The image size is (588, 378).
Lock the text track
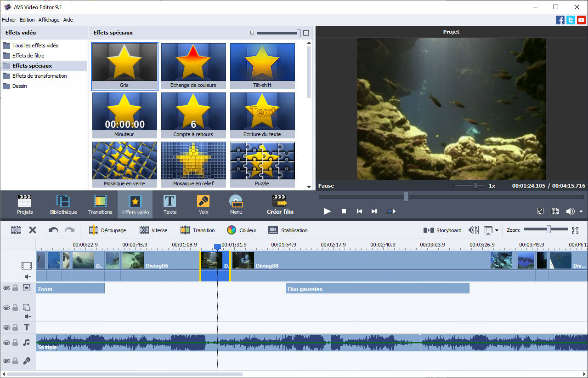pos(15,327)
